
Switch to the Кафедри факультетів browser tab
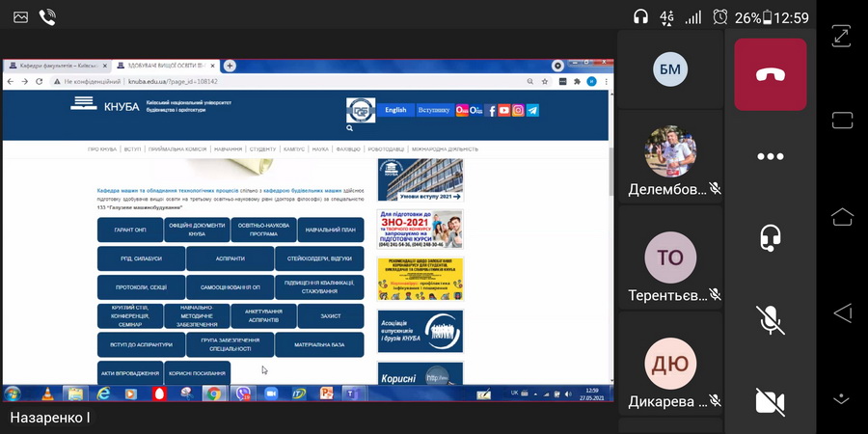(x=53, y=66)
